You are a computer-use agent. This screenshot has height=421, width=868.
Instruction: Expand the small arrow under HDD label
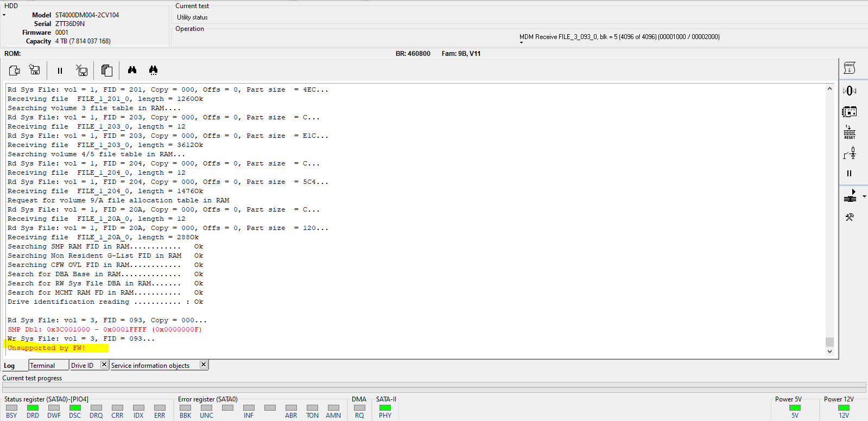tap(4, 15)
